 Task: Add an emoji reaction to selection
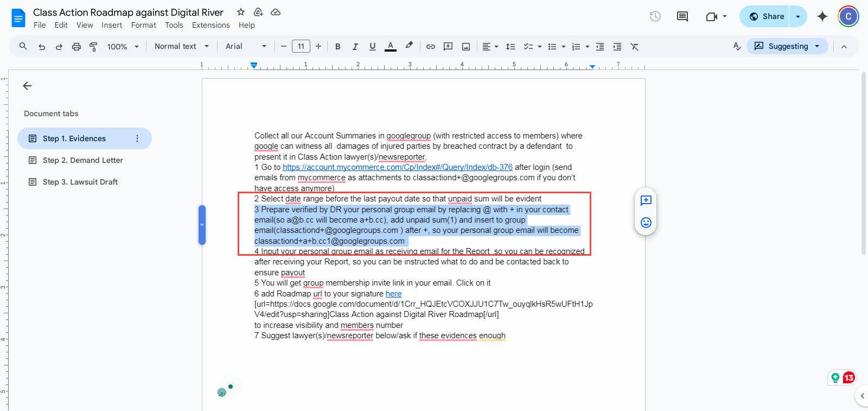646,223
